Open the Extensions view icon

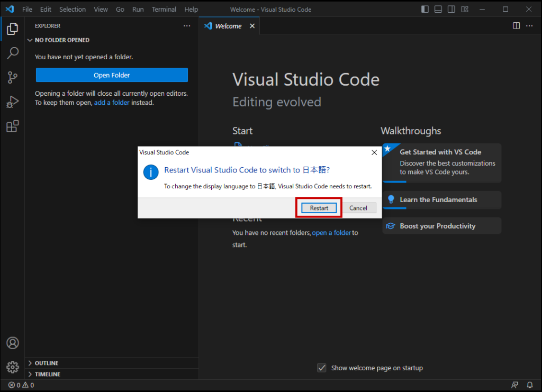pos(12,126)
